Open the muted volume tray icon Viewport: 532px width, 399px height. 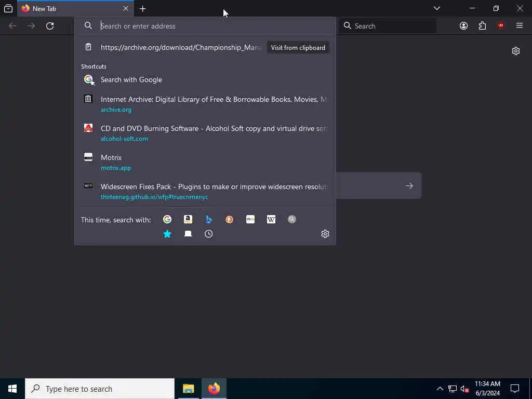click(465, 389)
